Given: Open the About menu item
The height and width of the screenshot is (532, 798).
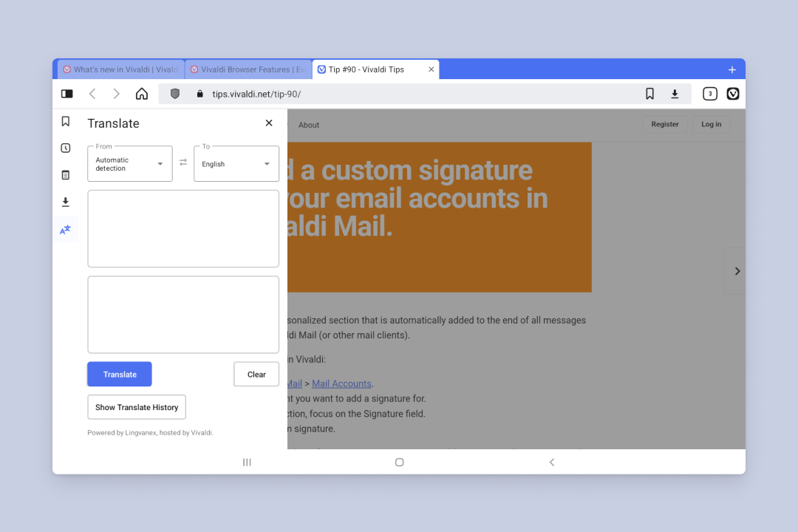Looking at the screenshot, I should (309, 125).
